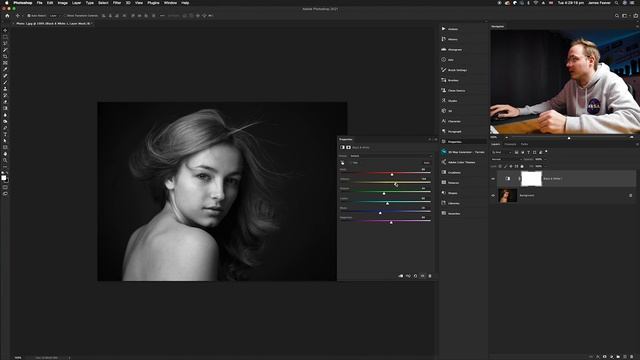The image size is (640, 360).
Task: Open the History panel icon
Action: tap(444, 39)
